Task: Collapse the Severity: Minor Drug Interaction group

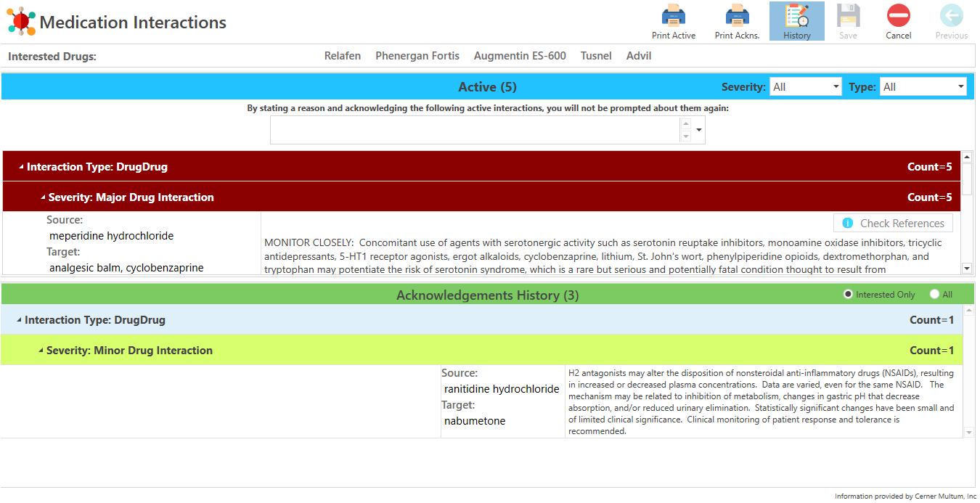Action: 41,351
